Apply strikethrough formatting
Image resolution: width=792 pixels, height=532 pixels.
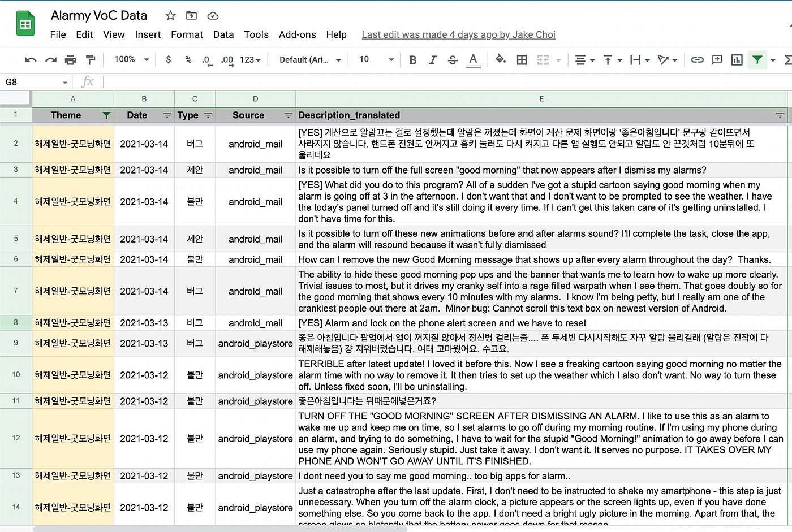click(453, 60)
